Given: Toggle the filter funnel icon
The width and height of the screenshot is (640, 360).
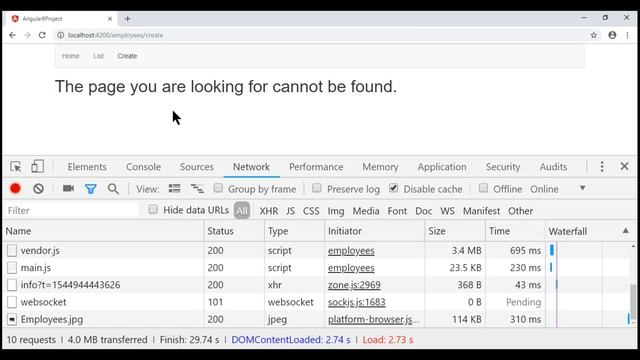Looking at the screenshot, I should [x=91, y=189].
